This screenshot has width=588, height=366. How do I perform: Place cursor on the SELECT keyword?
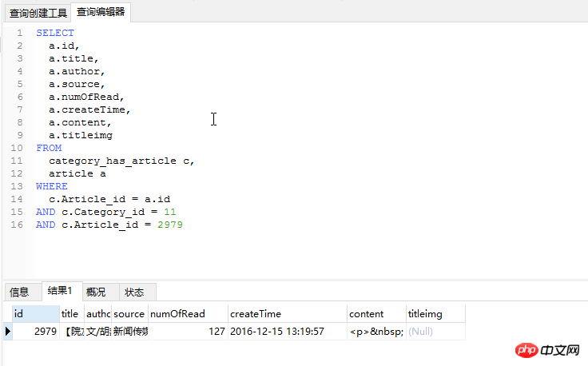click(x=55, y=33)
